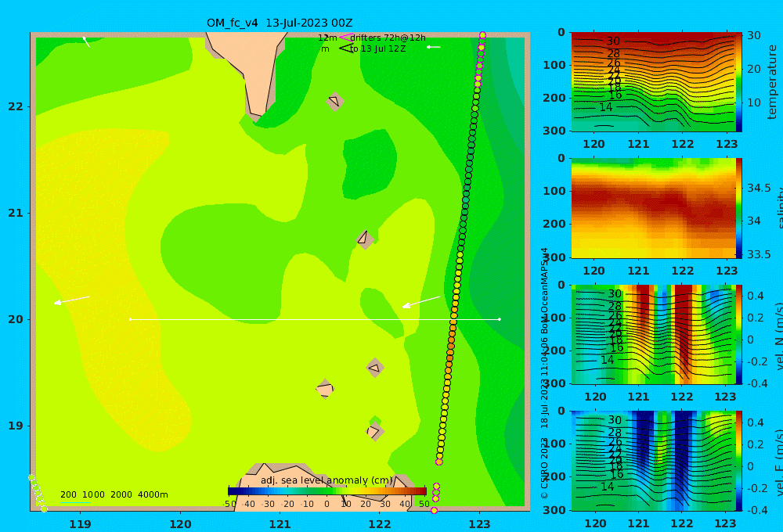Click the island marker near 20.7N 121.9E
The image size is (783, 532).
click(365, 239)
